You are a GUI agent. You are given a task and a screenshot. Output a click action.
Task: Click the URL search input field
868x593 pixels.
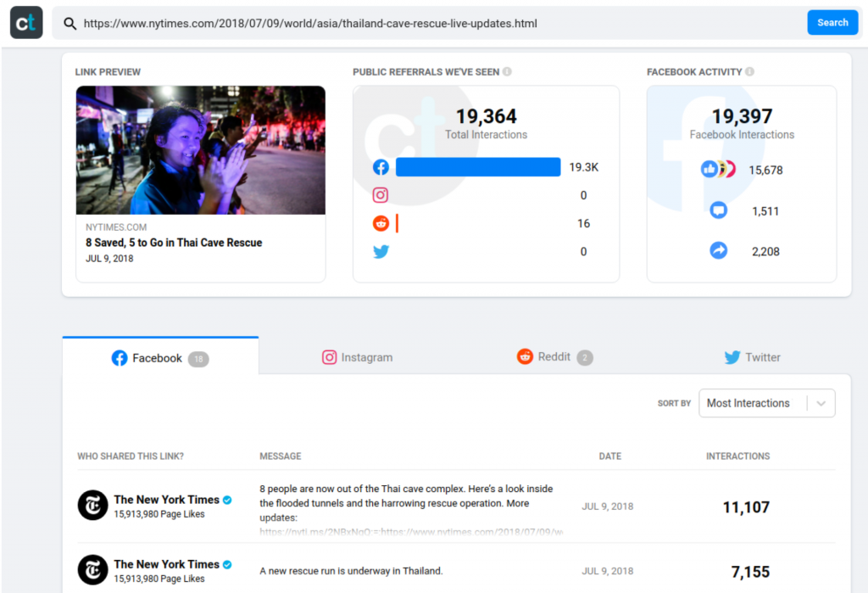(430, 23)
